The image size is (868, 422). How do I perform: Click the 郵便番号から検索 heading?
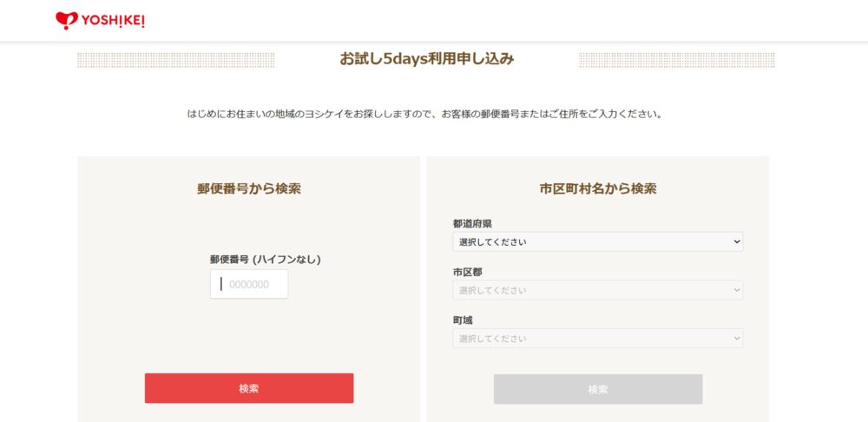[249, 188]
